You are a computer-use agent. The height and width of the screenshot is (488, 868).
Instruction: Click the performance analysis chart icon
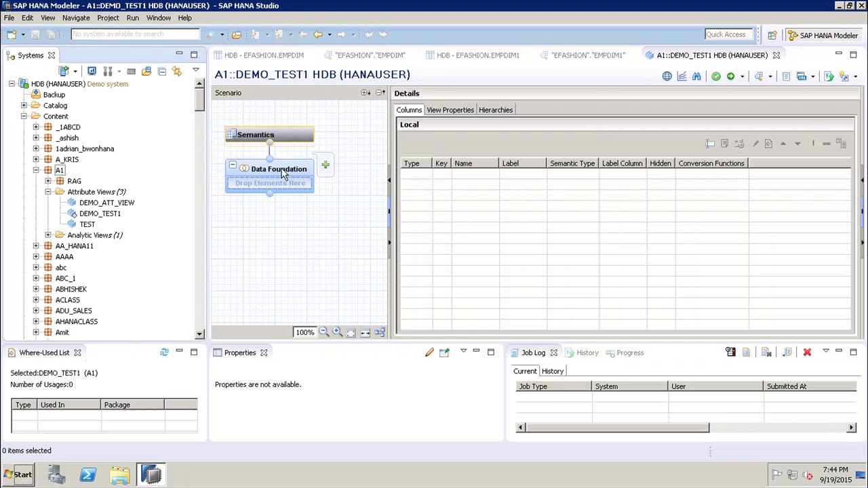pos(682,77)
